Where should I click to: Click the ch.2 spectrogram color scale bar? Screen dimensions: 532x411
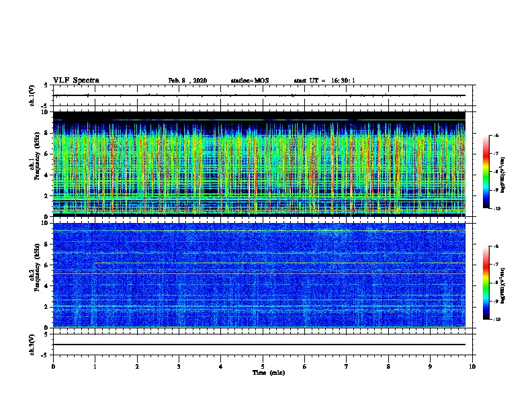point(486,283)
